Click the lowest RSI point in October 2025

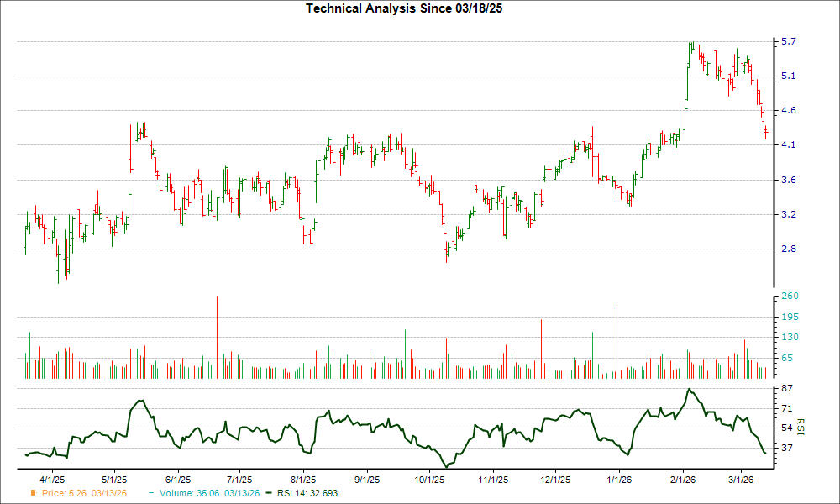pyautogui.click(x=447, y=466)
